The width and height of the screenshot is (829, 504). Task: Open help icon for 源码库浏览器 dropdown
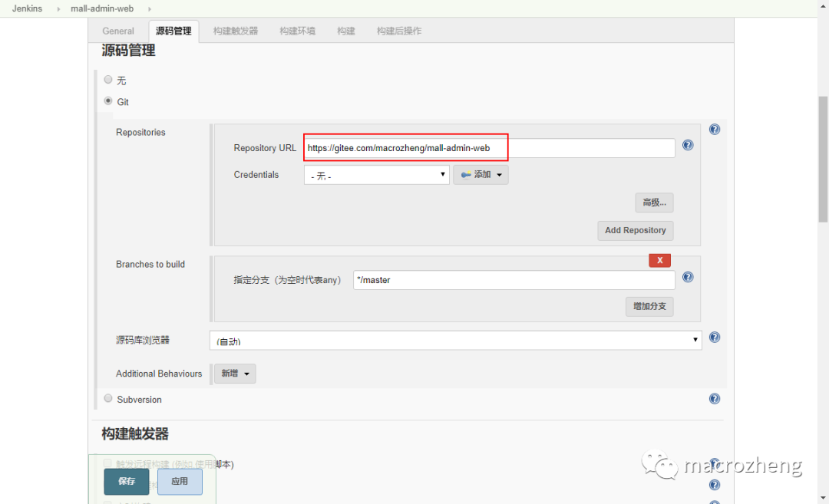(715, 338)
